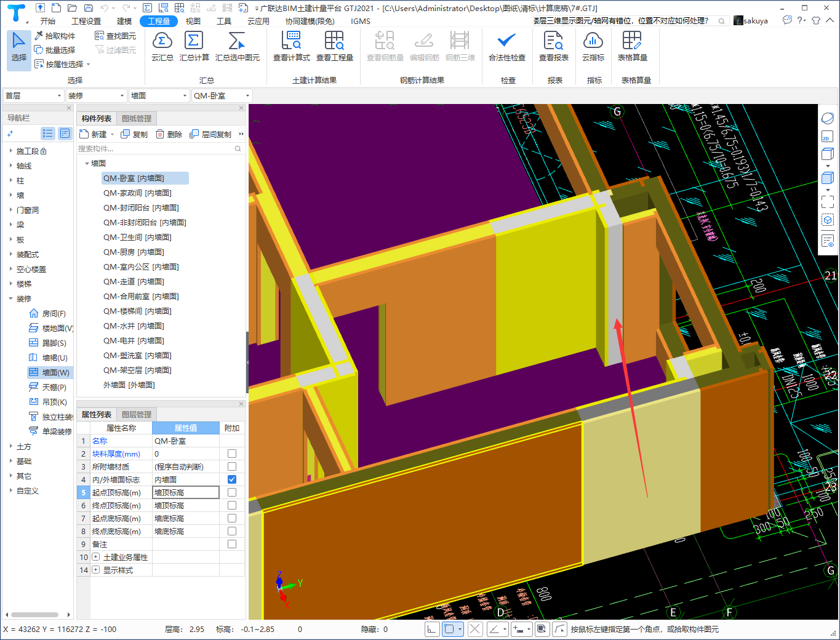Click the 汇总计算 summary calculate icon
The width and height of the screenshot is (840, 640).
194,47
